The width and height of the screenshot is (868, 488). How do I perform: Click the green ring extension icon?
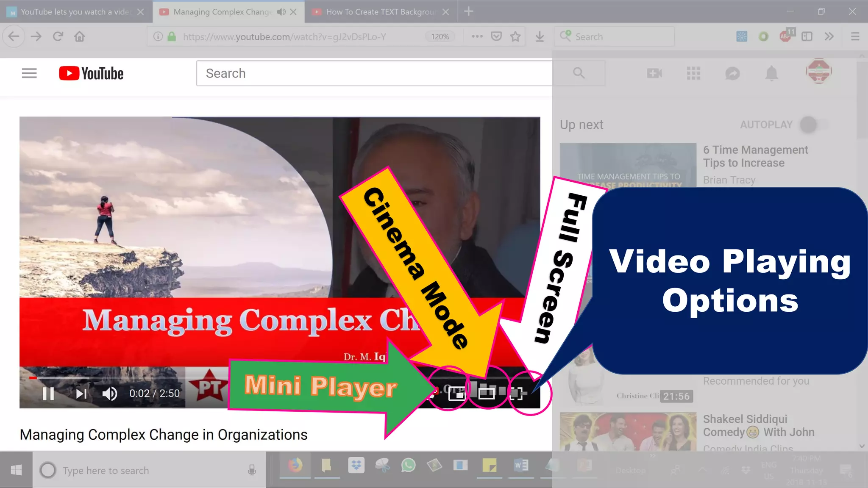pyautogui.click(x=763, y=36)
